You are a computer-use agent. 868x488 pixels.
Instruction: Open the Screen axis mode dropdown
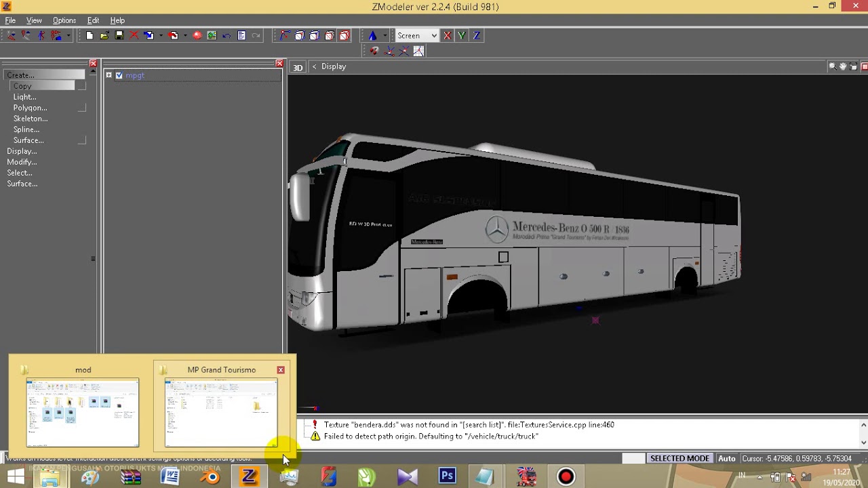tap(417, 35)
